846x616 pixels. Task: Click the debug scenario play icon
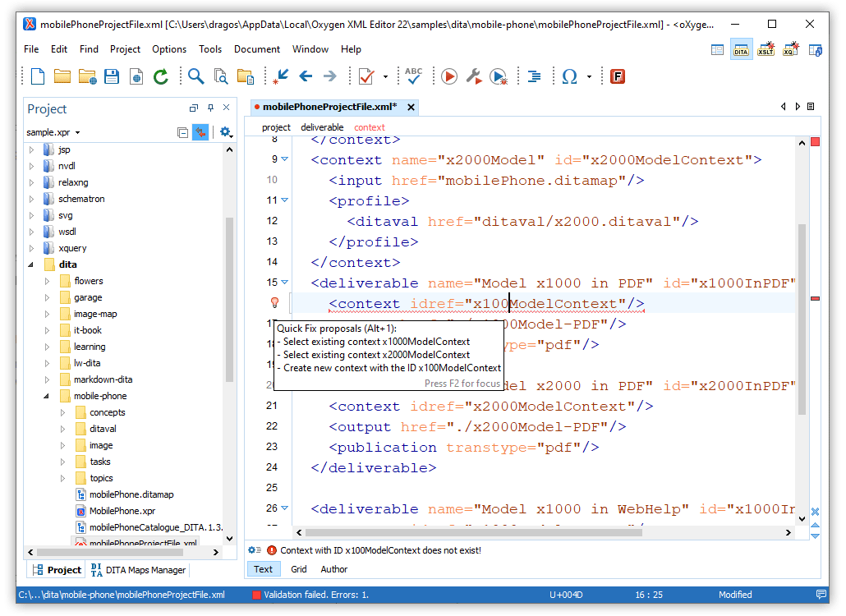click(499, 76)
